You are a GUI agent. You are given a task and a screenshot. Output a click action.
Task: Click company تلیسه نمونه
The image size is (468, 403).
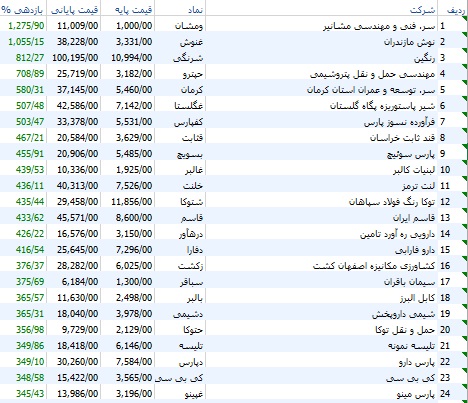[412, 346]
